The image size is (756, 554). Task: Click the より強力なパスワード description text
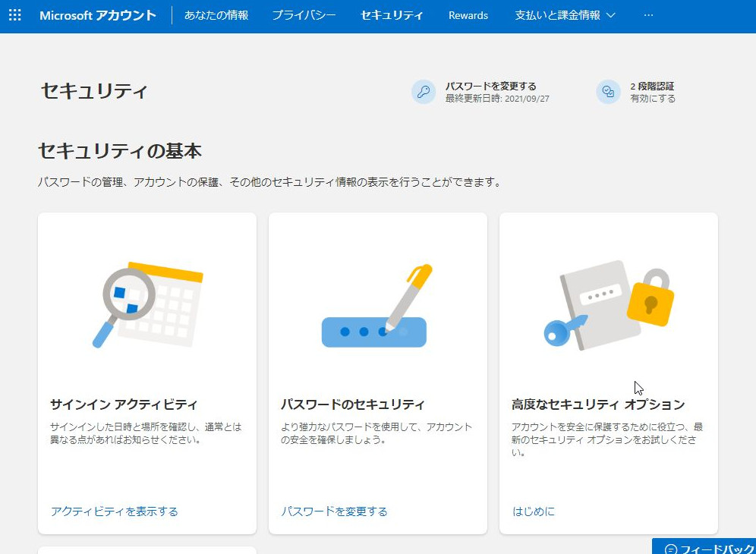point(376,433)
